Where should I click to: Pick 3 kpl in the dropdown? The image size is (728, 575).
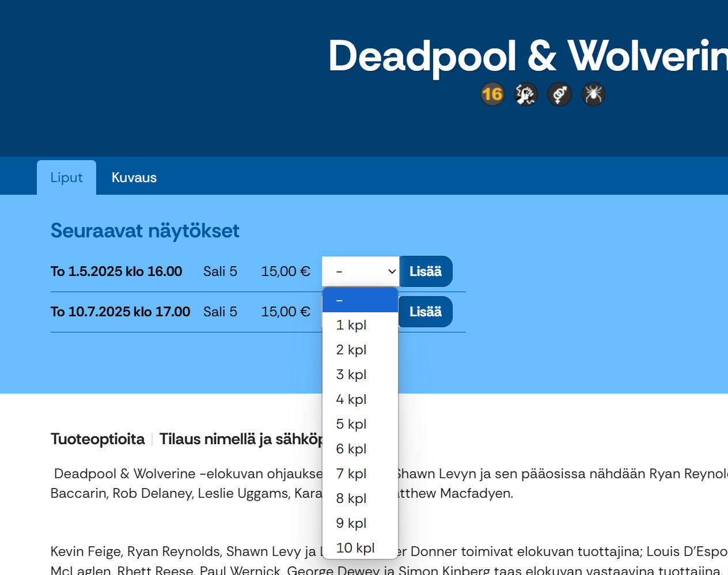point(360,374)
